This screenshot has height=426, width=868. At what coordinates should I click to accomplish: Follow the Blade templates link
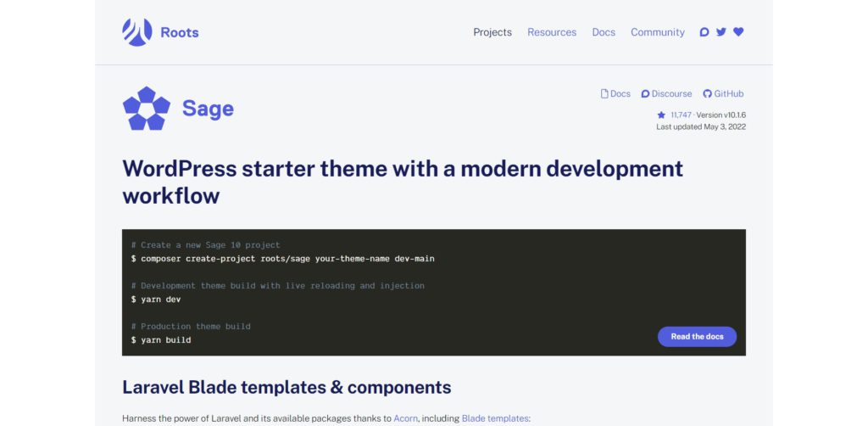coord(495,418)
